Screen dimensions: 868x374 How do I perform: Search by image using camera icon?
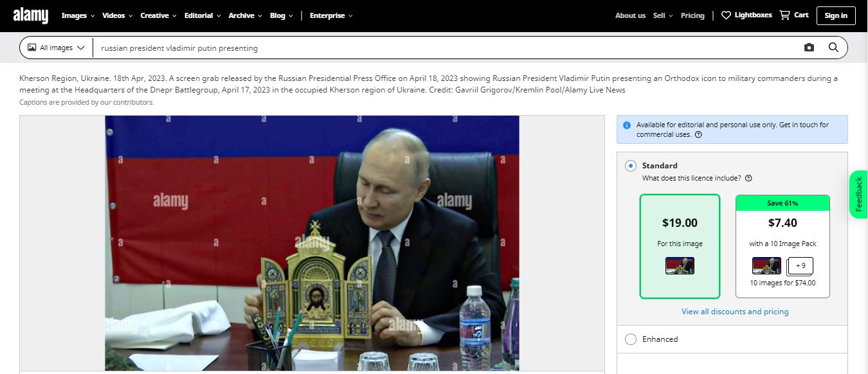click(x=809, y=48)
